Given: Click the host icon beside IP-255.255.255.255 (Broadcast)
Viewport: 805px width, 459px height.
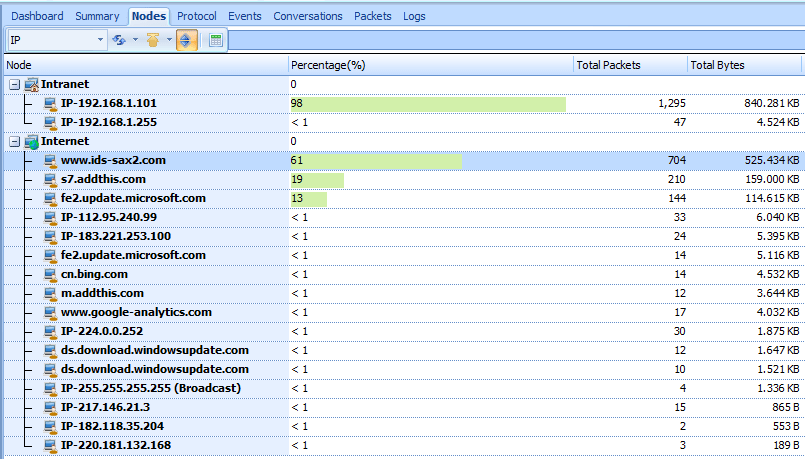Looking at the screenshot, I should (50, 389).
